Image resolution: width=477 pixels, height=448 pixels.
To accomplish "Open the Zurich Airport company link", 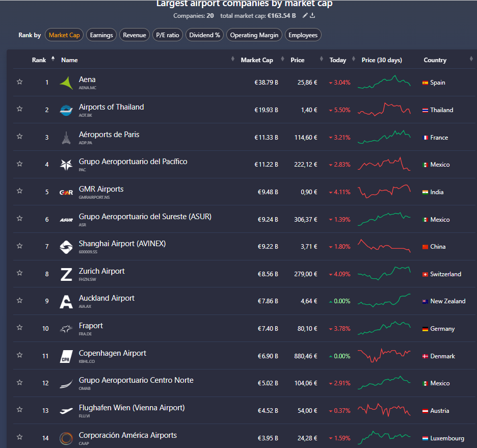I will (101, 271).
